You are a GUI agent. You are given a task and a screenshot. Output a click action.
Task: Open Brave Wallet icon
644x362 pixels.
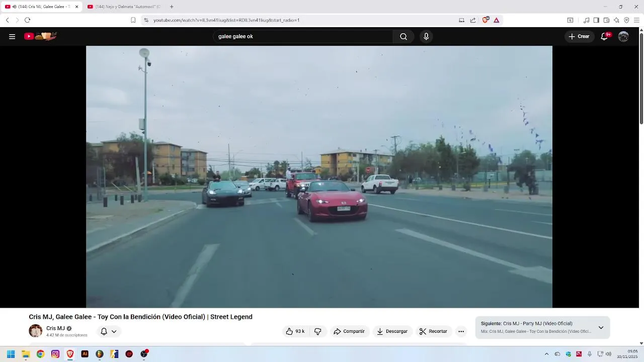[x=606, y=20]
